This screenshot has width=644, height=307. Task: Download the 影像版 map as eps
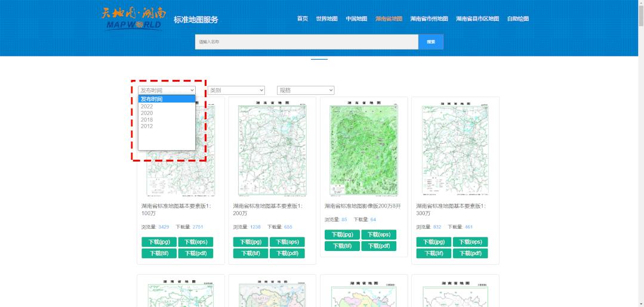[x=378, y=235]
